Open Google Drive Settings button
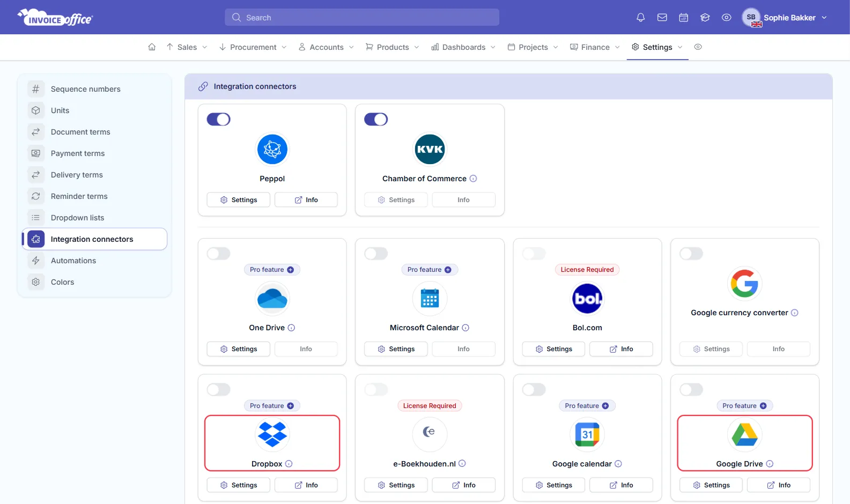Viewport: 850px width, 504px height. tap(711, 485)
